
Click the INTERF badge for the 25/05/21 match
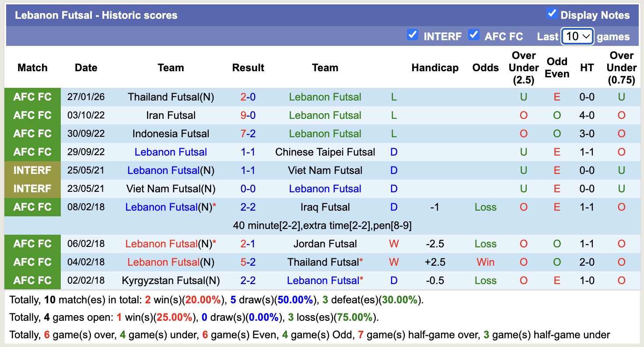(32, 170)
